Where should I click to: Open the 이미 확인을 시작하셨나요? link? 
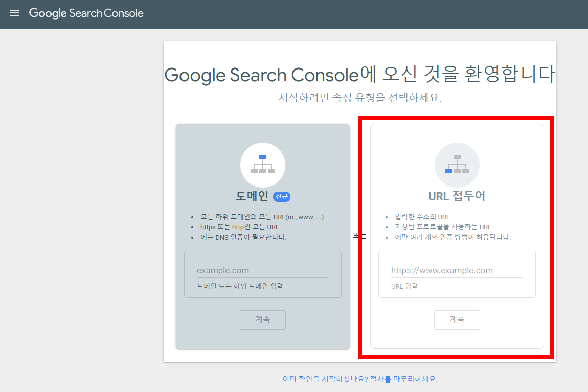click(360, 379)
